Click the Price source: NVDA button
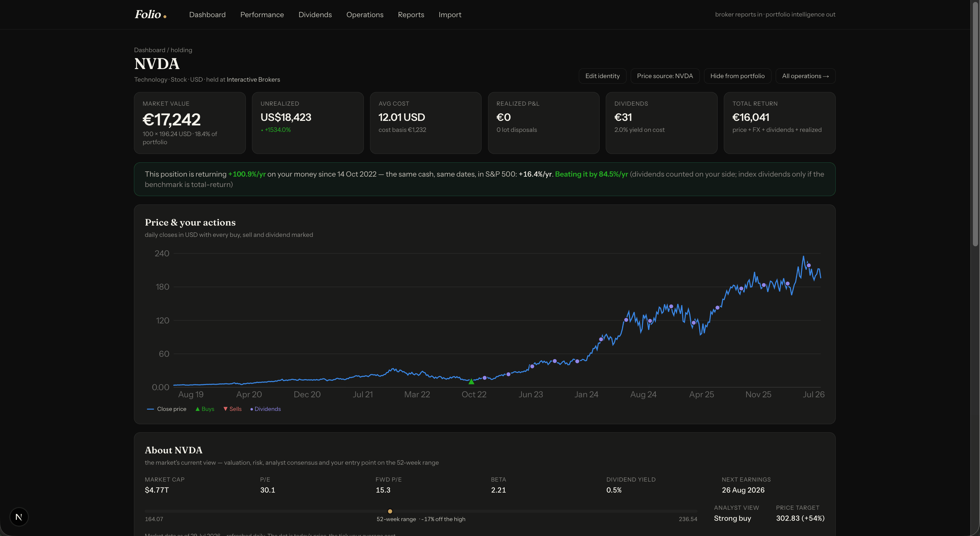980x536 pixels. pos(664,76)
